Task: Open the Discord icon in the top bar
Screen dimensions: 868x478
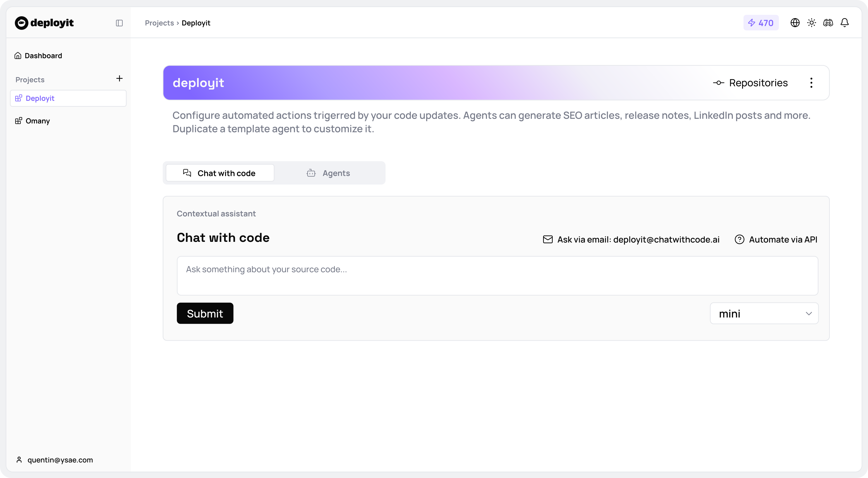Action: point(828,23)
